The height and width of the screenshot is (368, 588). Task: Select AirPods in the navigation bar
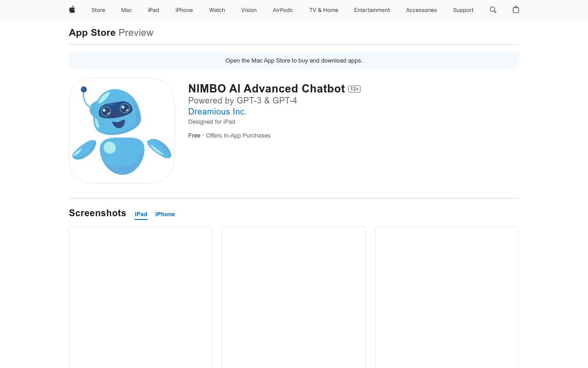(282, 9)
